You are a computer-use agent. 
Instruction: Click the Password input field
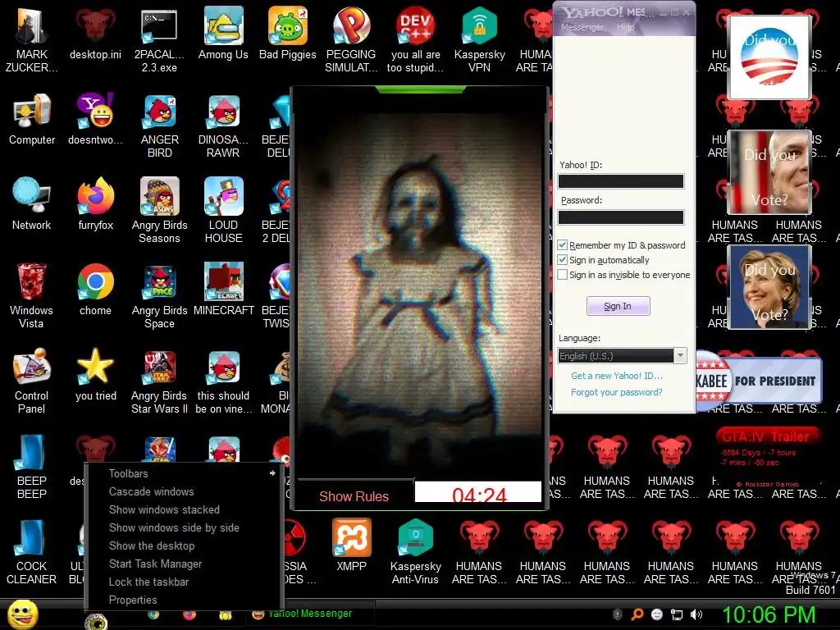pos(621,217)
